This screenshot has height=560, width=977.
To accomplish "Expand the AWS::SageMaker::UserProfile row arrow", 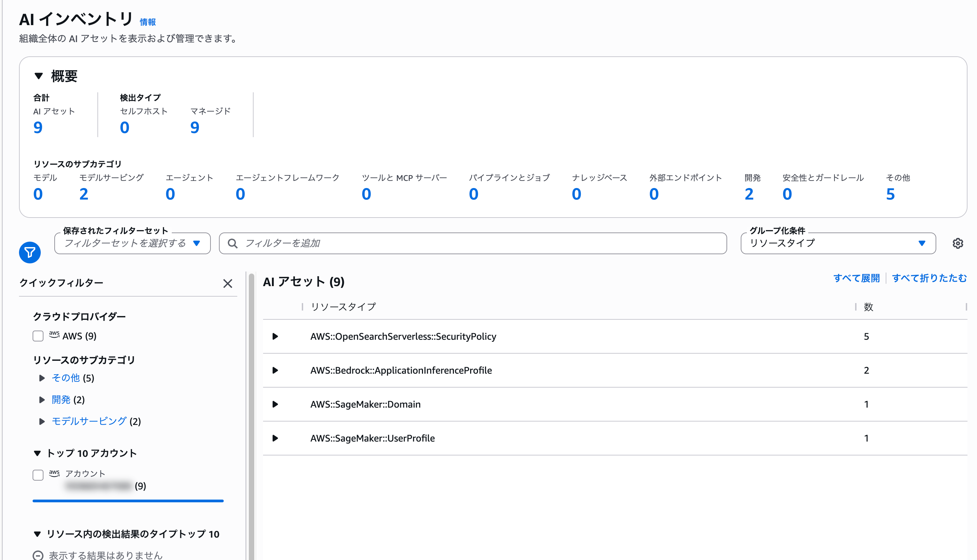I will [275, 438].
